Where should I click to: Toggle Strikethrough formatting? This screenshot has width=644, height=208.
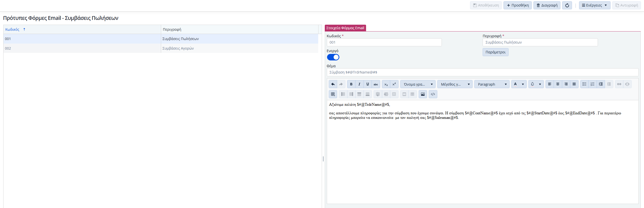coord(376,84)
